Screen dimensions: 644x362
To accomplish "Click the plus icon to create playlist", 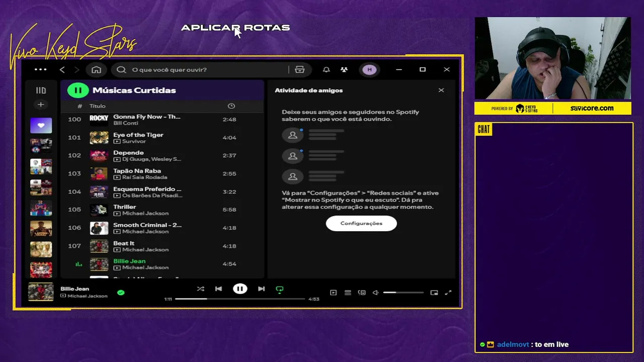I will point(41,105).
